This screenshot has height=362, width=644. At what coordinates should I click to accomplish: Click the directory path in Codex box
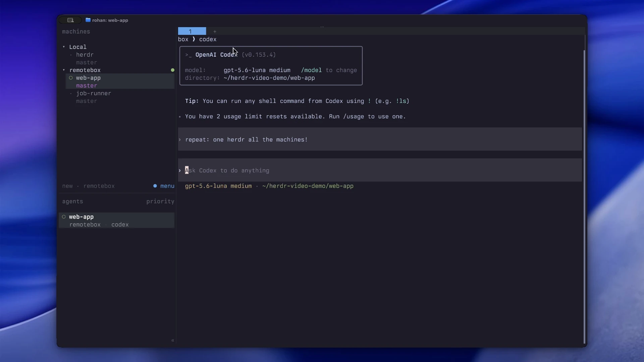tap(269, 78)
